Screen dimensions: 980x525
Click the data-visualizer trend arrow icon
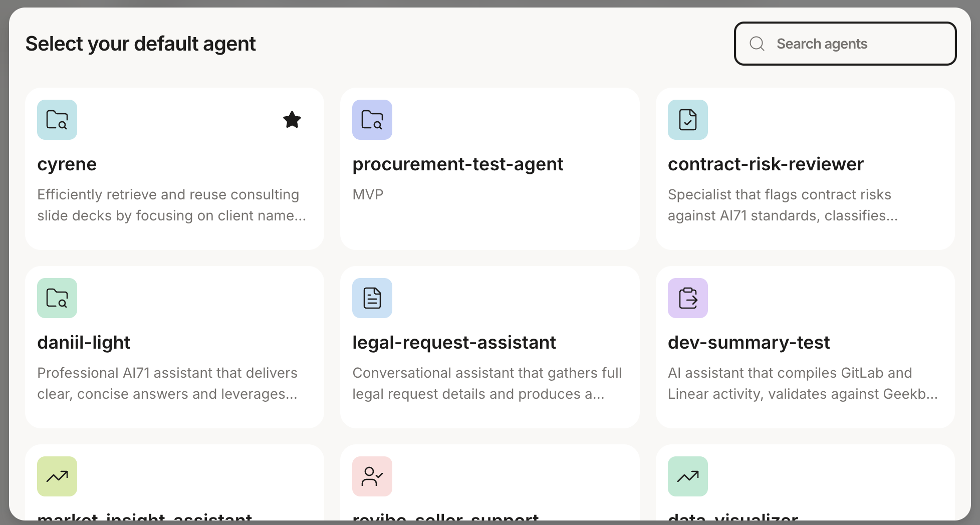pyautogui.click(x=688, y=476)
